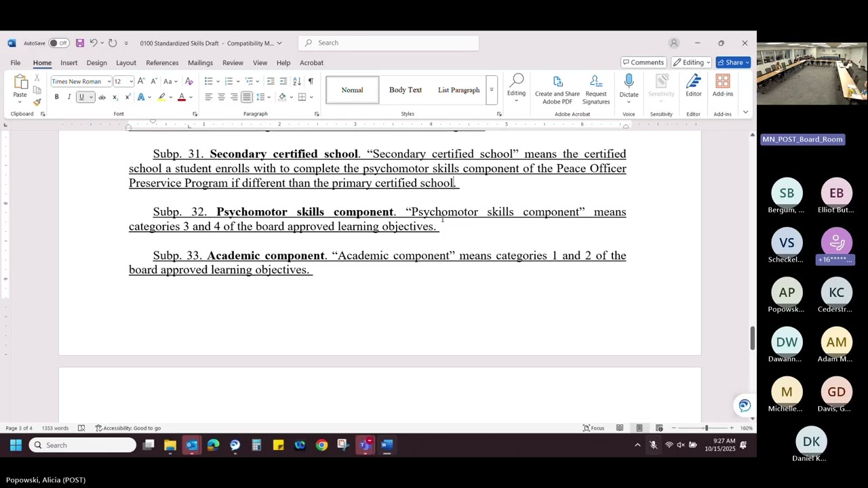868x488 pixels.
Task: Clear all formatting icon
Action: [189, 81]
